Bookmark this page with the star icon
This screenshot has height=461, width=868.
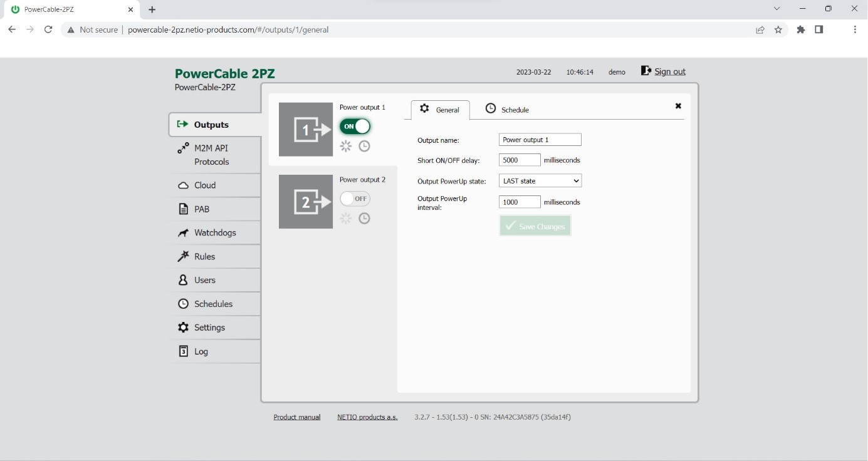point(778,29)
